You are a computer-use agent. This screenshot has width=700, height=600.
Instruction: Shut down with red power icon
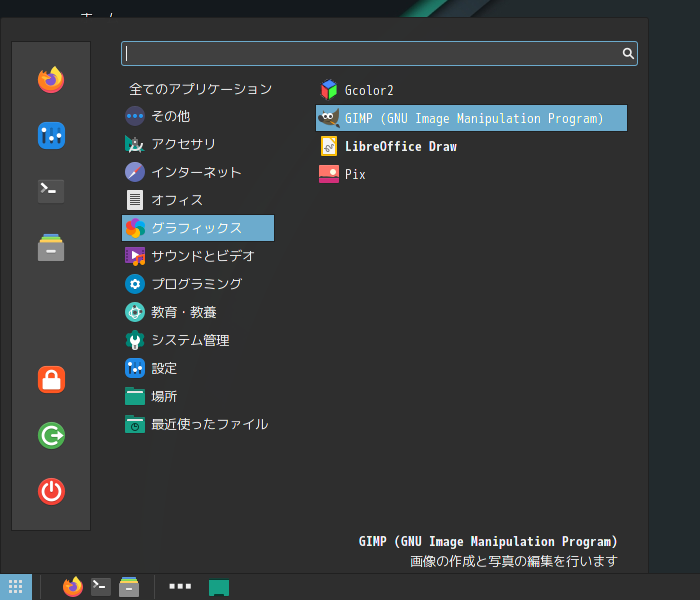click(x=51, y=491)
